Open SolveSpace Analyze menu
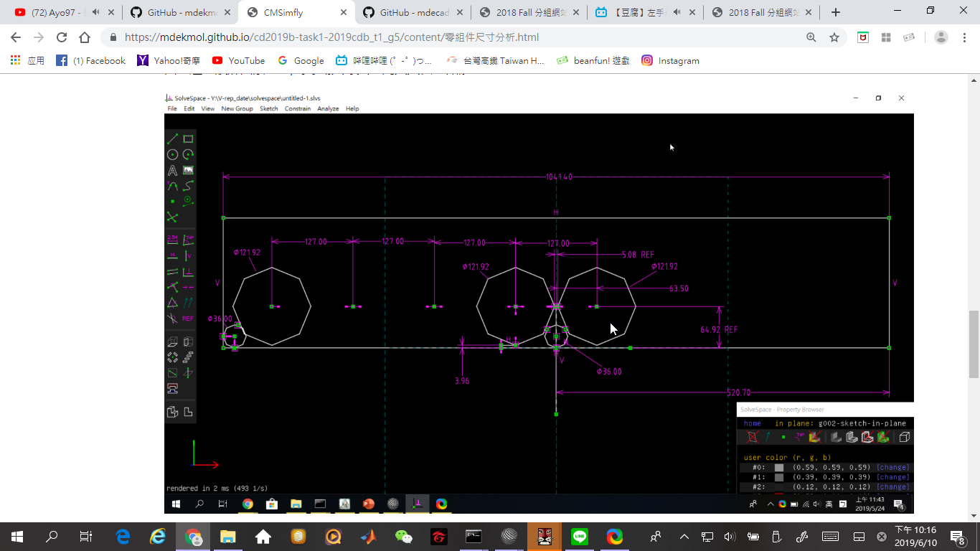 (328, 108)
